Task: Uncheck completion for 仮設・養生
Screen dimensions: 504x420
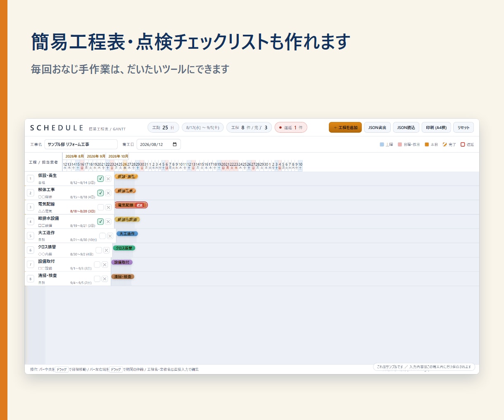Action: coord(100,179)
